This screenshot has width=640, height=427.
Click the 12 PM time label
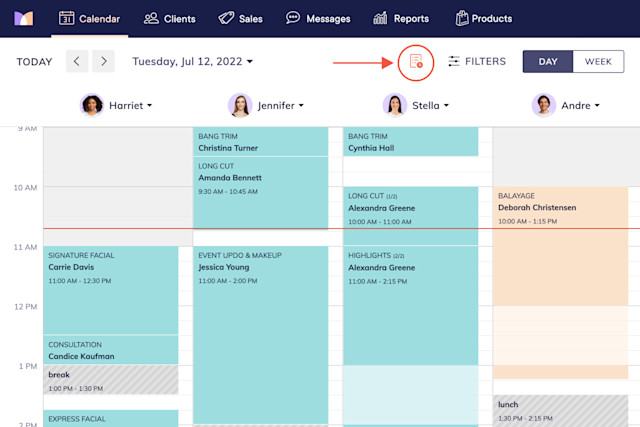coord(26,307)
